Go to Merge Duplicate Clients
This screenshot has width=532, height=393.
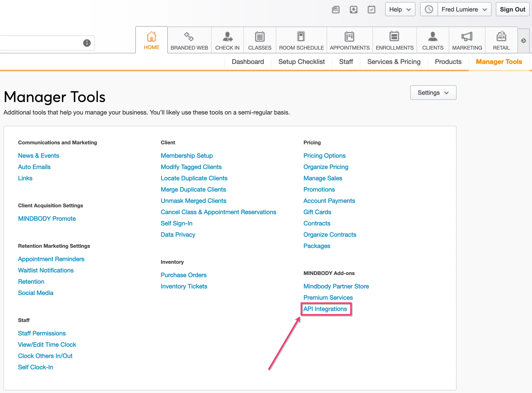point(193,189)
